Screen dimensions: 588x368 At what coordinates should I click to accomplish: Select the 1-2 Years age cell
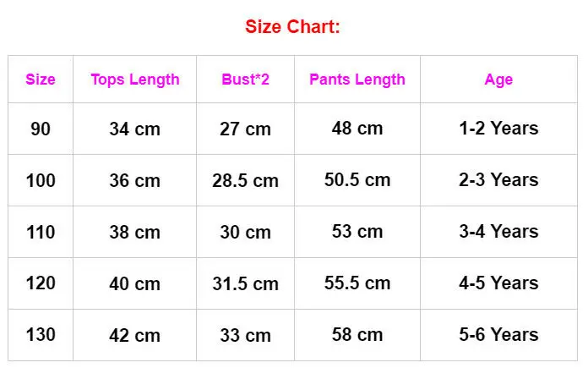[498, 128]
